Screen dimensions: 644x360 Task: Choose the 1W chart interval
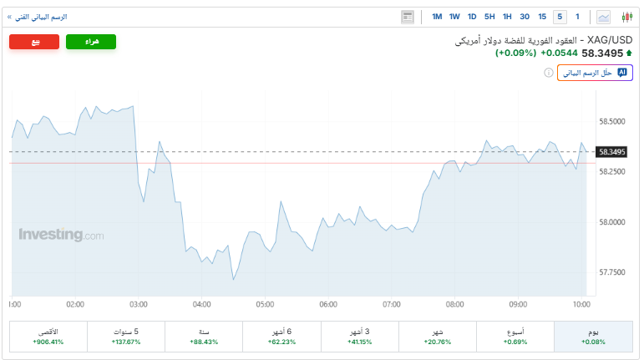(454, 17)
